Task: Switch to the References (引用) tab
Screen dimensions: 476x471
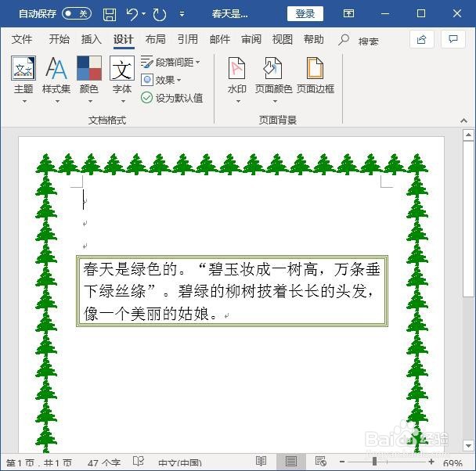Action: pyautogui.click(x=187, y=39)
